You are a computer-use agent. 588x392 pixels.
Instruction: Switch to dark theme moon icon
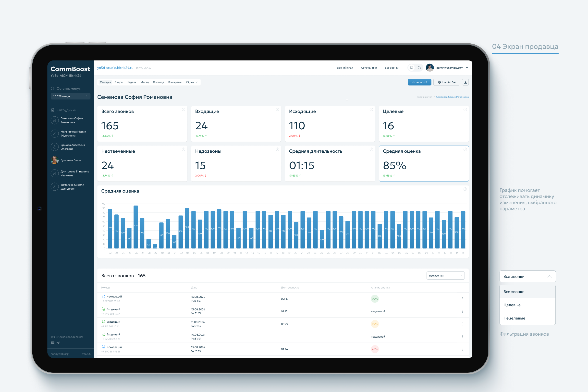click(419, 68)
